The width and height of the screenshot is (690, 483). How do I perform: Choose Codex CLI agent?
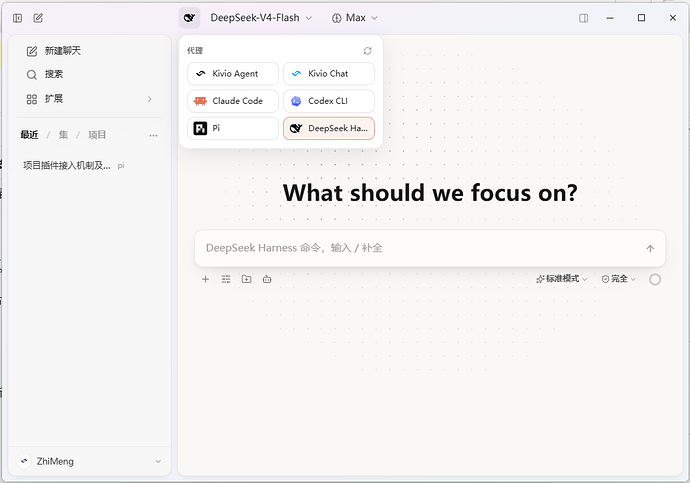(329, 101)
